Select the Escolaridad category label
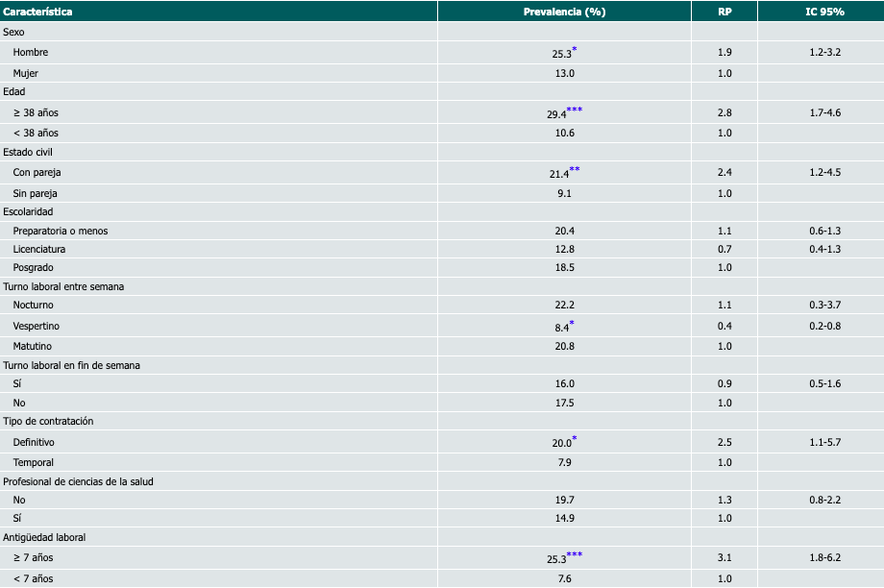 point(28,210)
